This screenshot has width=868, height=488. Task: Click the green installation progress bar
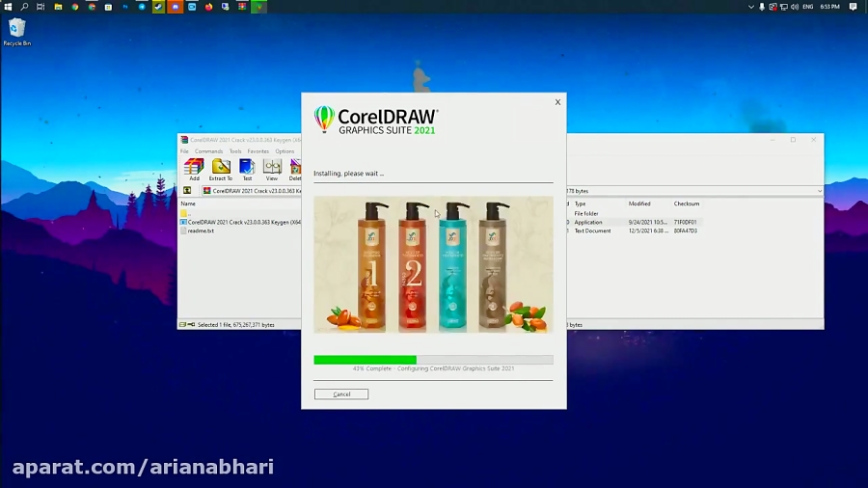(365, 360)
